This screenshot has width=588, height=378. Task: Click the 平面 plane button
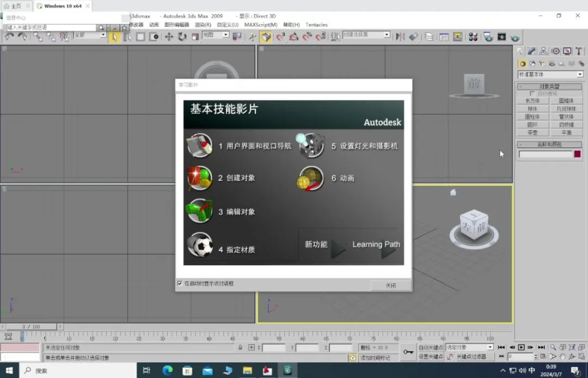pos(566,132)
